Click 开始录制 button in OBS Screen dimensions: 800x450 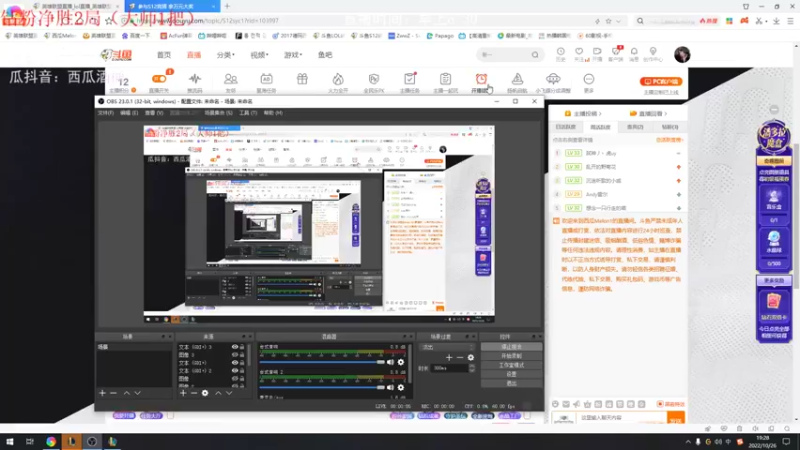click(511, 356)
